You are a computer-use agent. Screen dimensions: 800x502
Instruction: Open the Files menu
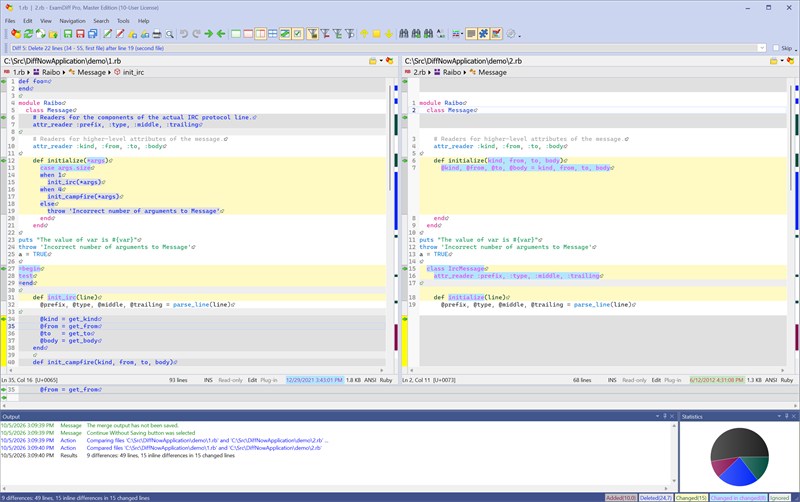(10, 21)
